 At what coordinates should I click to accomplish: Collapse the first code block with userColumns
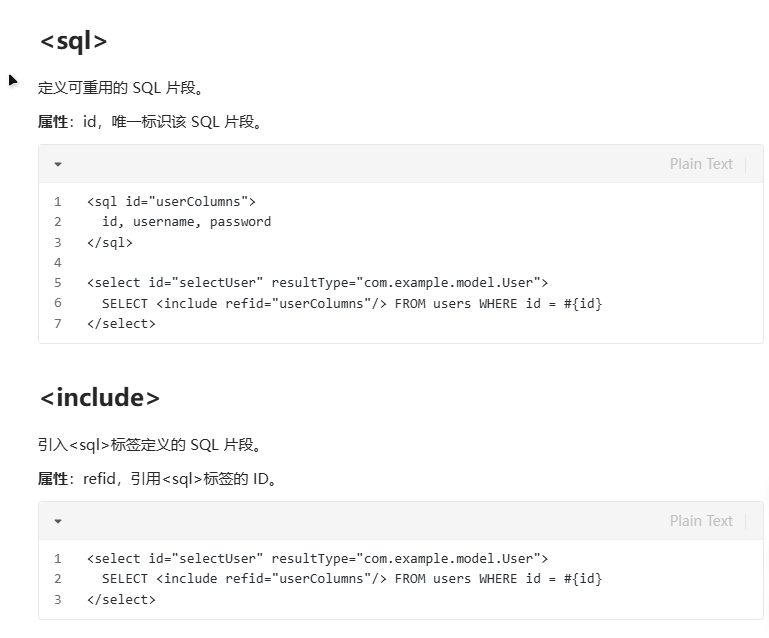[x=58, y=164]
